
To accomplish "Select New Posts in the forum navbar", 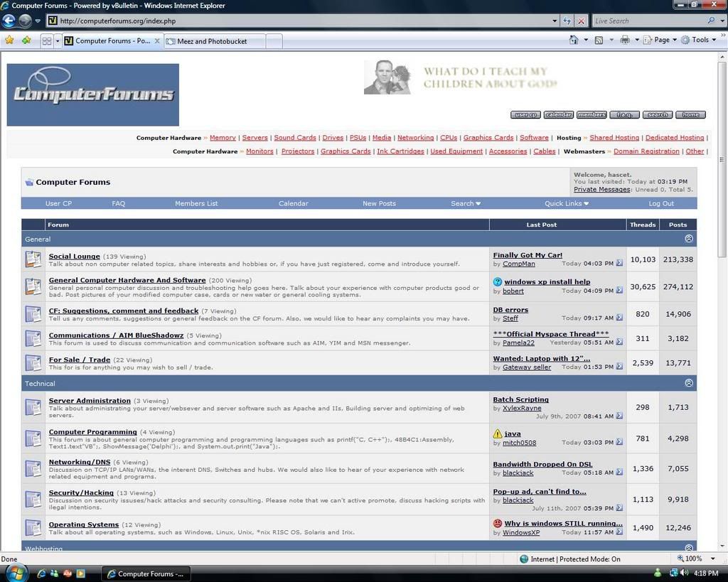I will click(380, 203).
